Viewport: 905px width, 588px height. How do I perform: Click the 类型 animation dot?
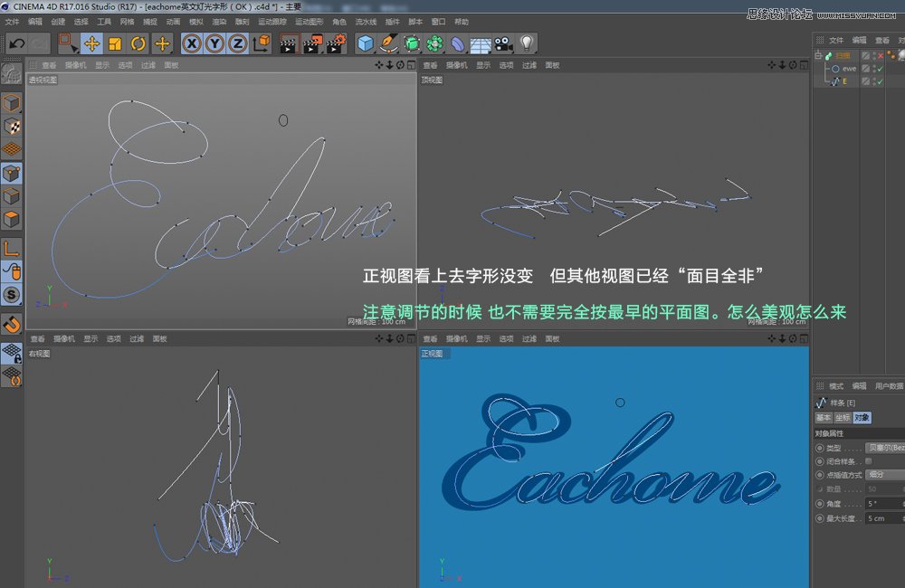820,448
